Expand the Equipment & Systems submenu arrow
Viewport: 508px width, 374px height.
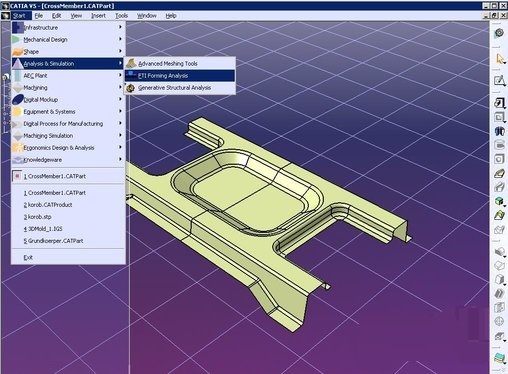[x=120, y=111]
